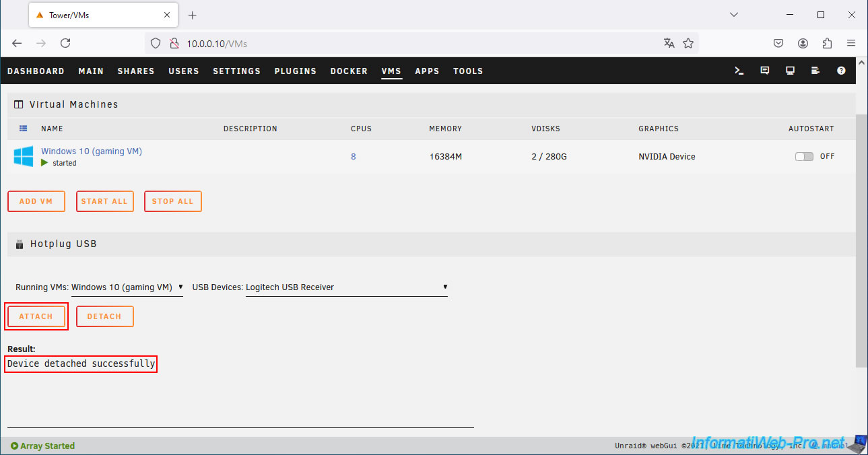This screenshot has height=455, width=868.
Task: Go to the DOCKER menu
Action: tap(349, 71)
